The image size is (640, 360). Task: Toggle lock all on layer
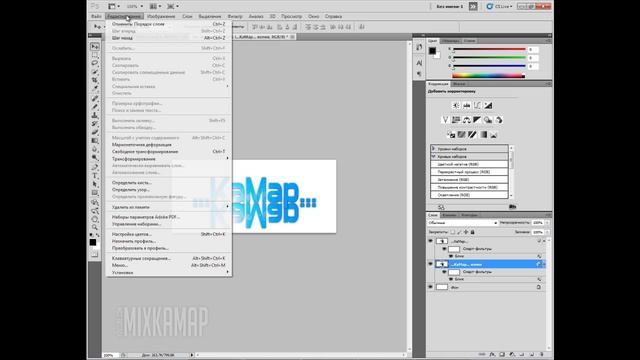[473, 232]
